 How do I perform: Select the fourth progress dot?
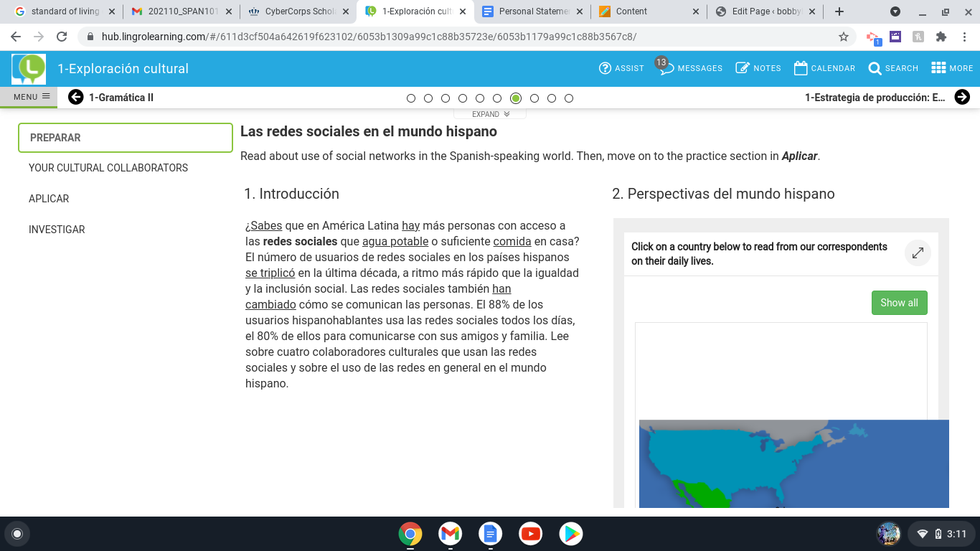pyautogui.click(x=463, y=98)
